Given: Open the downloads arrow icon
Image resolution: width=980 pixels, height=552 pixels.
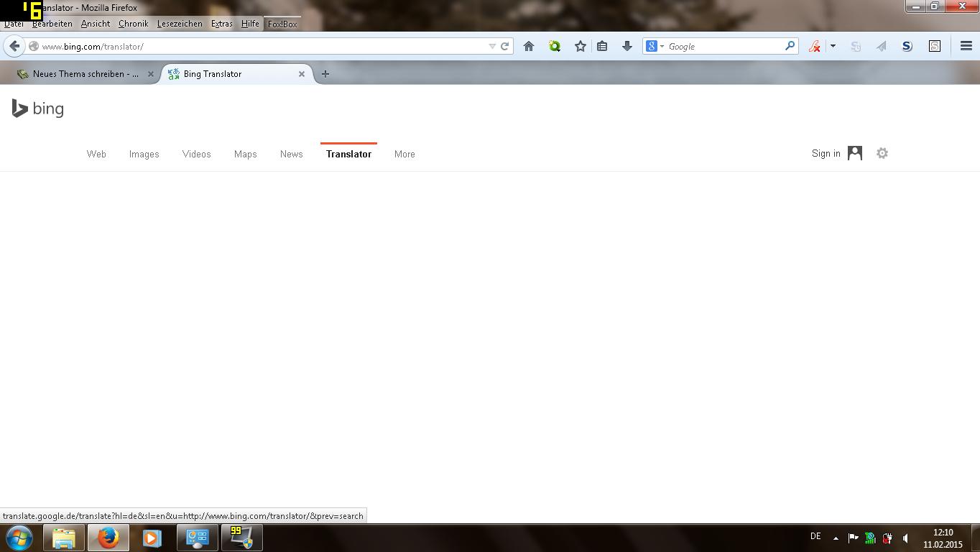Looking at the screenshot, I should tap(627, 46).
